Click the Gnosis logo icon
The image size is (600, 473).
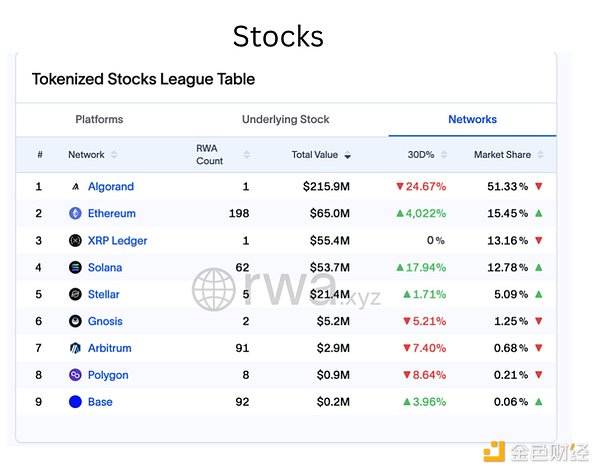75,322
